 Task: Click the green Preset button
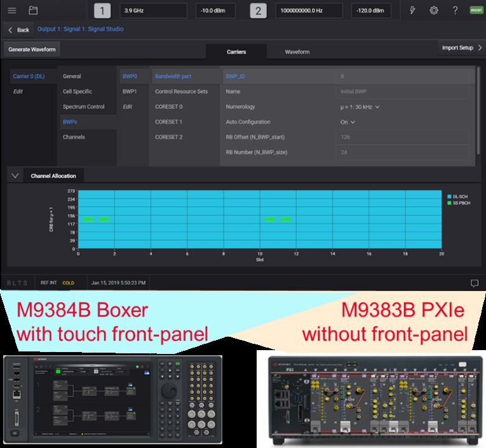476,10
